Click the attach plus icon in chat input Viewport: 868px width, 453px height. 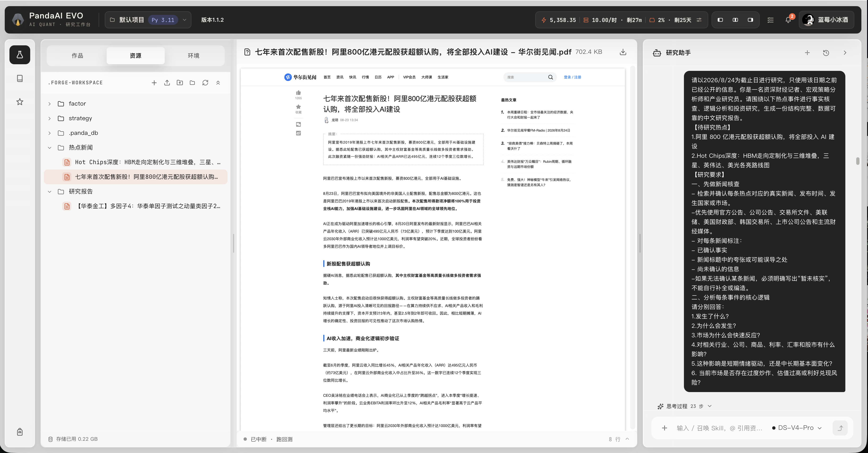point(664,428)
